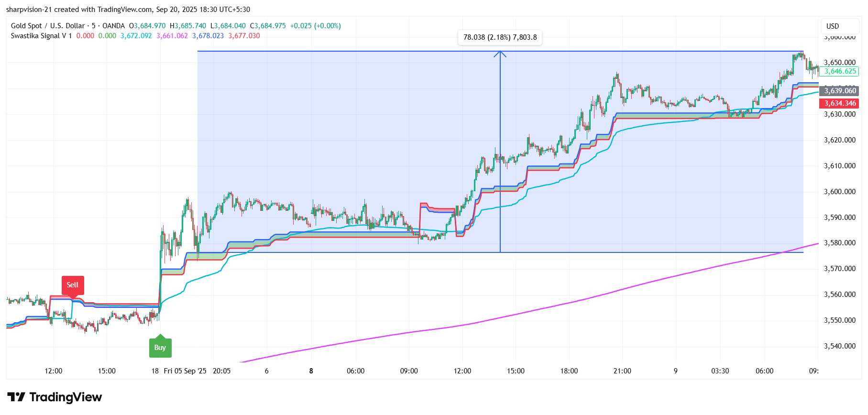Screen dimensions: 868x415
Task: Click the 3,600.000 price axis level
Action: pos(839,192)
